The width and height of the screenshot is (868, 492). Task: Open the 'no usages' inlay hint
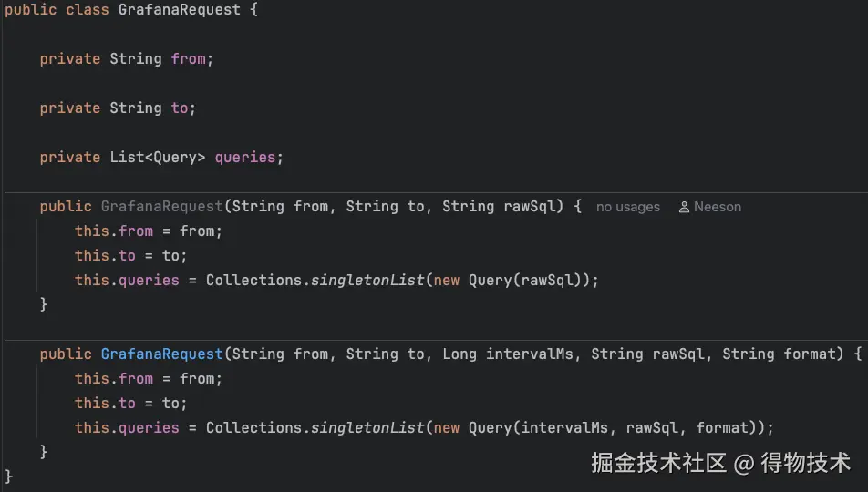(x=627, y=207)
